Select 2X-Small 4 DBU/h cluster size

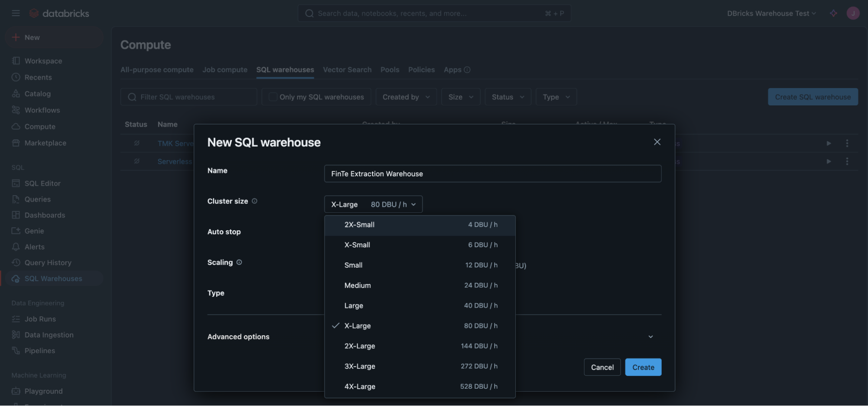pos(420,225)
